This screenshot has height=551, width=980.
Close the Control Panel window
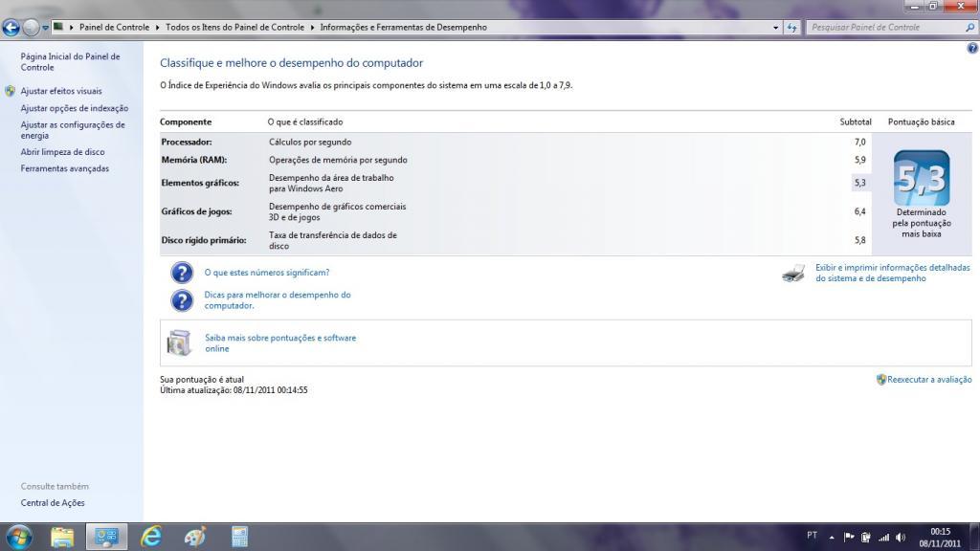pyautogui.click(x=961, y=7)
